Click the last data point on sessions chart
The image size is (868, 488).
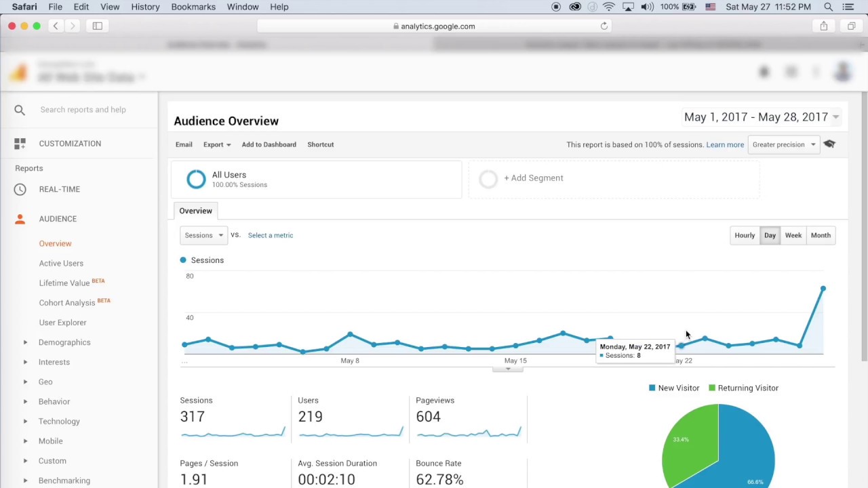(823, 289)
